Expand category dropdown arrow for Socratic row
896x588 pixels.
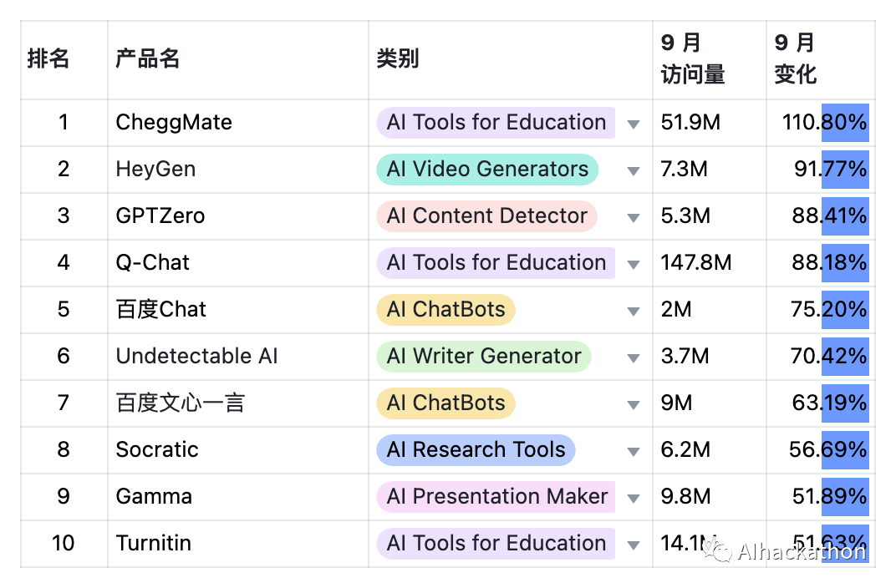[633, 452]
